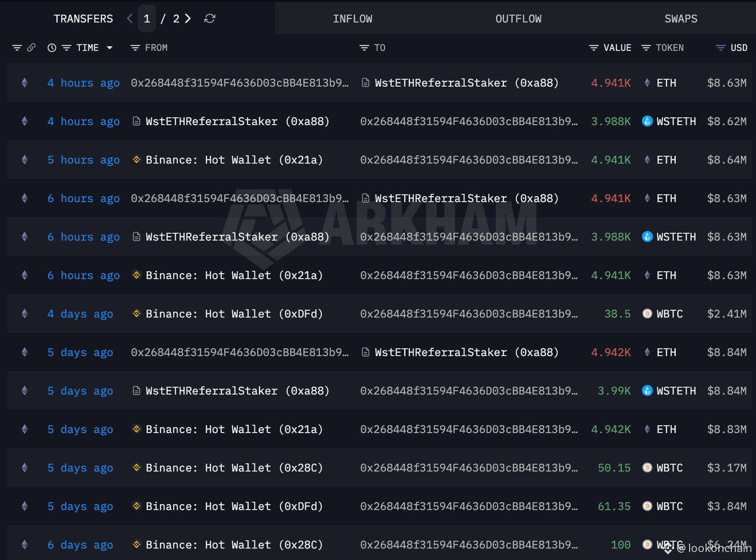Click the Ethereum chain icon in the 6 days ago row
This screenshot has height=560, width=756.
click(x=25, y=545)
